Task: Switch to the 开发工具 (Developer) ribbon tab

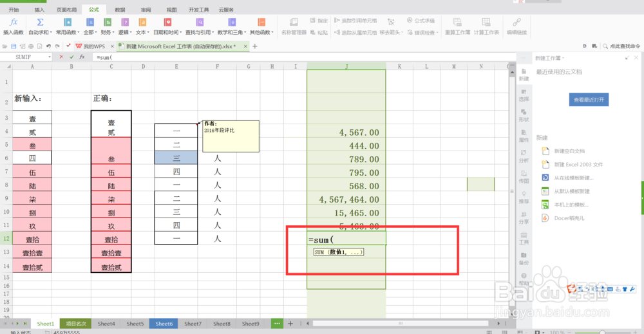Action: 199,10
